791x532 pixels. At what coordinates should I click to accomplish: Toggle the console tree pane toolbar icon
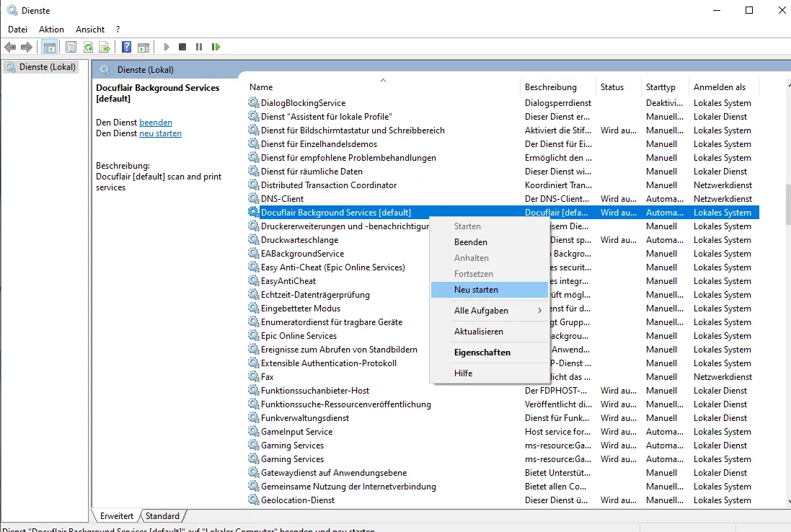pos(50,47)
